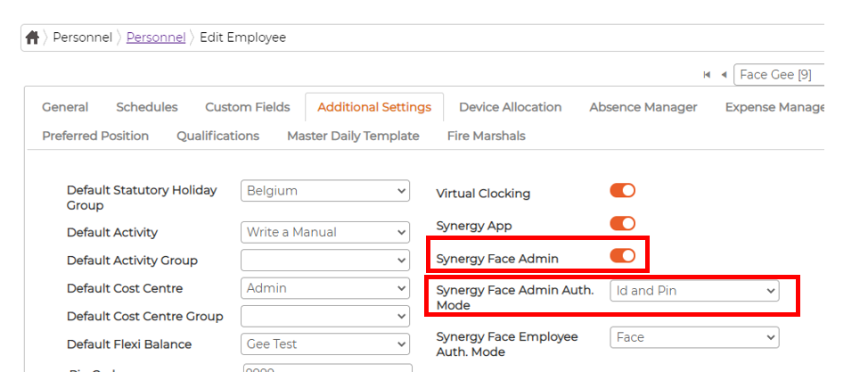The width and height of the screenshot is (868, 389).
Task: Open the Absence Manager tab
Action: 643,107
